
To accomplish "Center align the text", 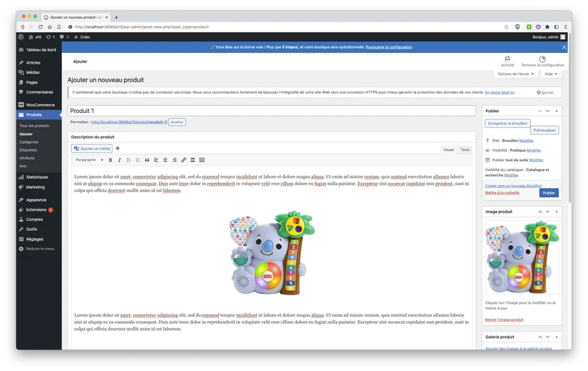I will [x=165, y=160].
